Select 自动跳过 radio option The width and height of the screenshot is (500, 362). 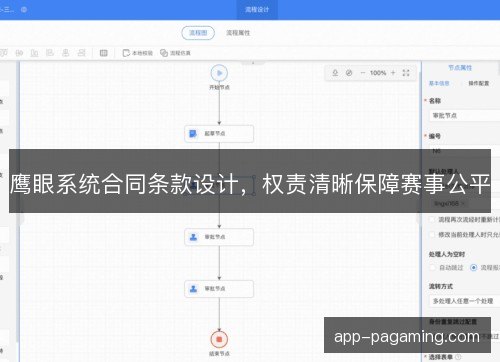coord(433,268)
